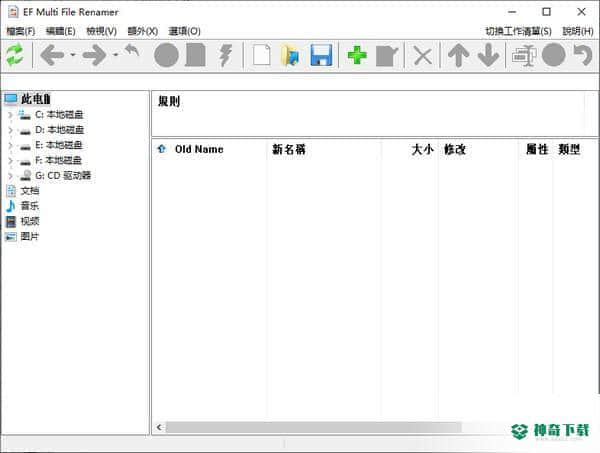Move item up with the up arrow
This screenshot has height=453, width=600.
pos(458,55)
